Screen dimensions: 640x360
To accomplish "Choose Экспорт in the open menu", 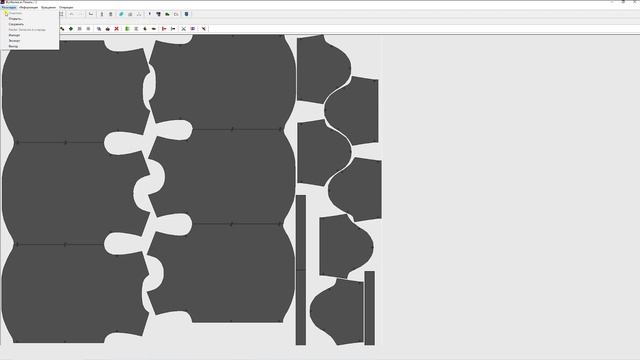I will [14, 41].
